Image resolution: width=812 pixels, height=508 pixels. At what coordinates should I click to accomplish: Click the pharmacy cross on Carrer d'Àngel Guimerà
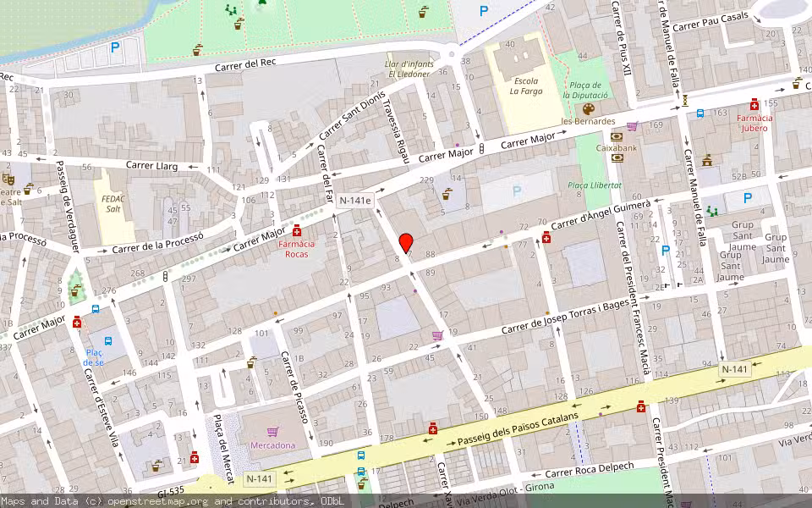(547, 238)
